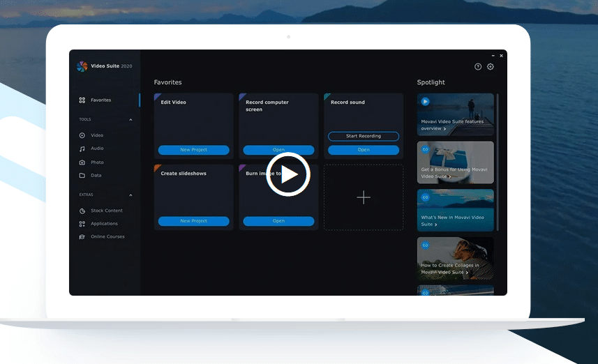Screen dimensions: 598x364
Task: Click the Record sound card title
Action: click(347, 102)
